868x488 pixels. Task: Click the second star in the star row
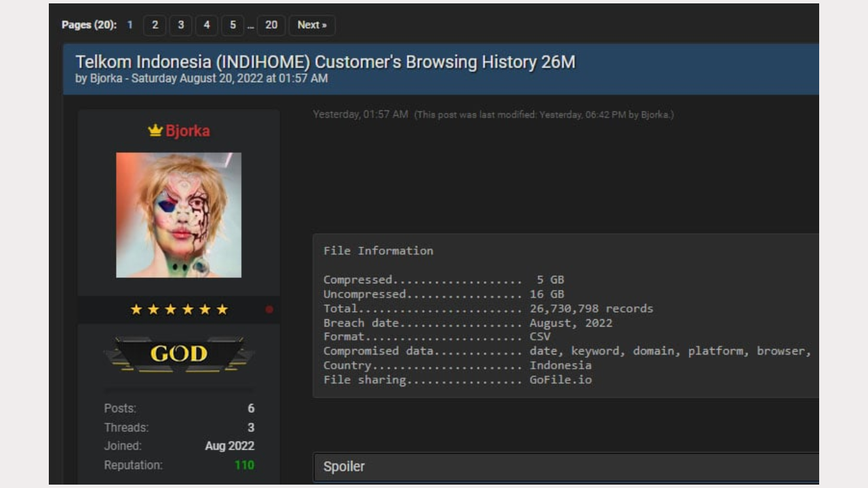pyautogui.click(x=153, y=309)
